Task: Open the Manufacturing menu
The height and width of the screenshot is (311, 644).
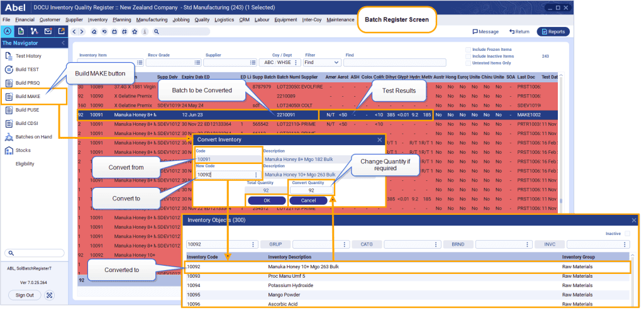Action: pos(152,19)
